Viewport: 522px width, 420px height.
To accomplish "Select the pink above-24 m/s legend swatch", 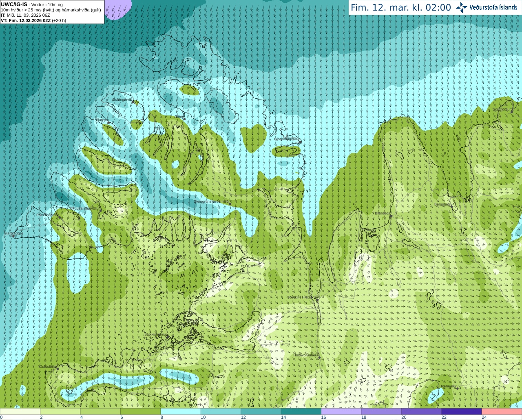I will click(x=502, y=411).
